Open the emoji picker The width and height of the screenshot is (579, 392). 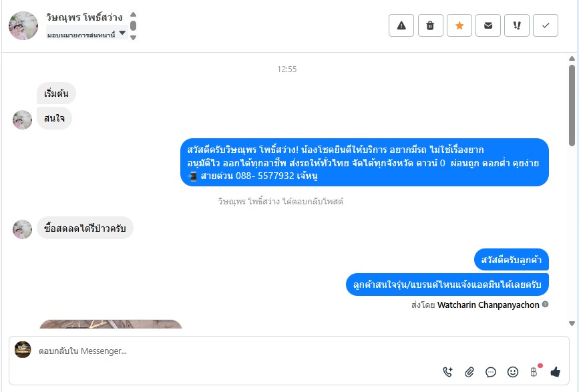point(512,372)
